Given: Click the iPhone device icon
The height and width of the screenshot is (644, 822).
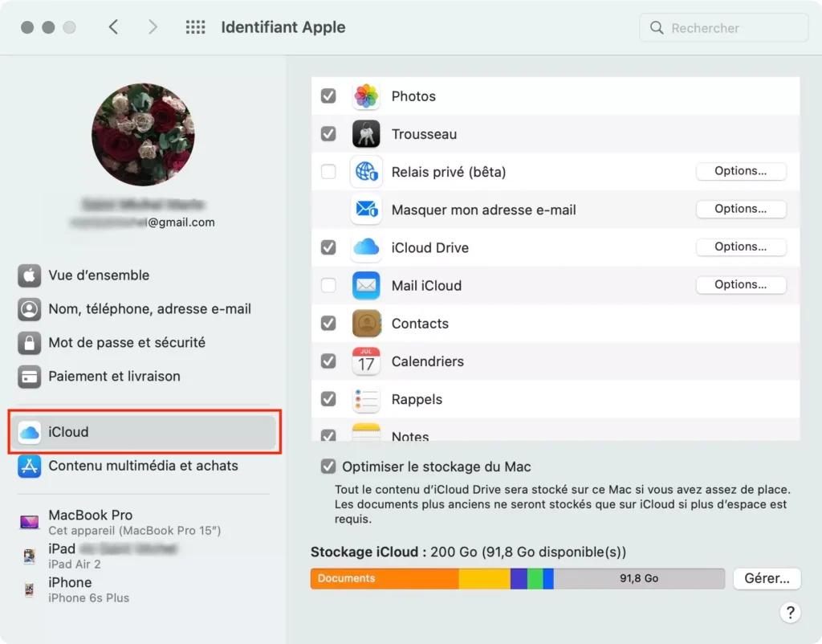Looking at the screenshot, I should tap(30, 589).
